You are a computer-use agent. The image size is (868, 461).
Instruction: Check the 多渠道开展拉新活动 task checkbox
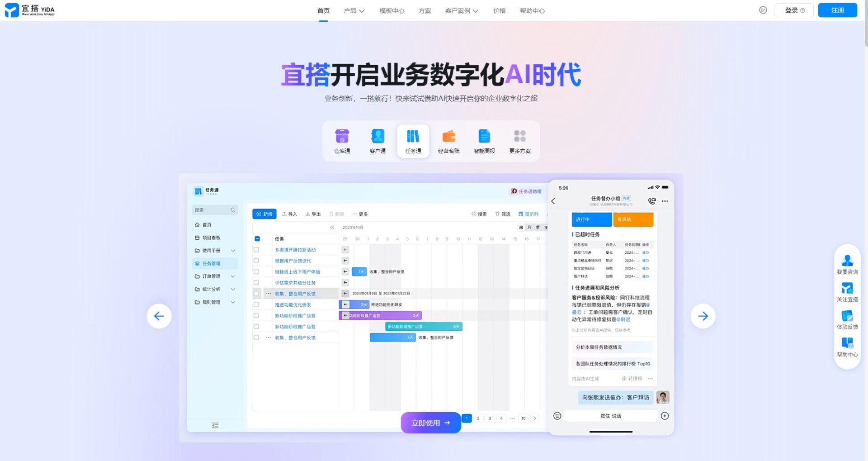257,249
